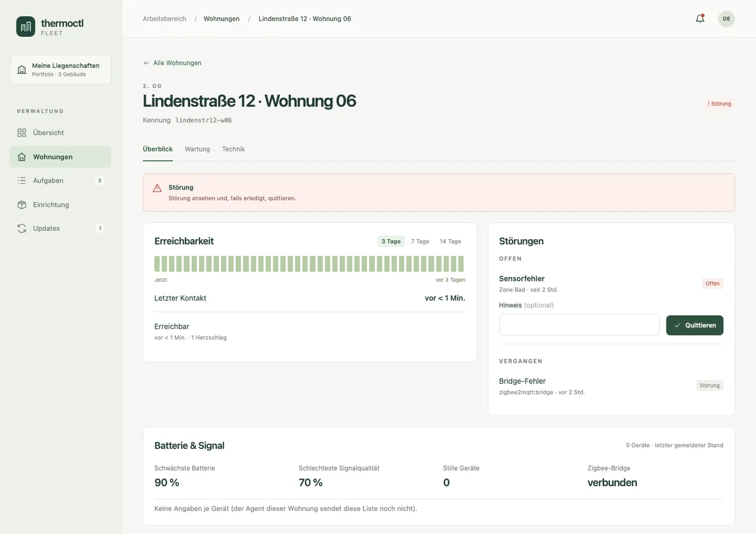Open Aufgaben in the sidebar
756x534 pixels.
coord(61,181)
